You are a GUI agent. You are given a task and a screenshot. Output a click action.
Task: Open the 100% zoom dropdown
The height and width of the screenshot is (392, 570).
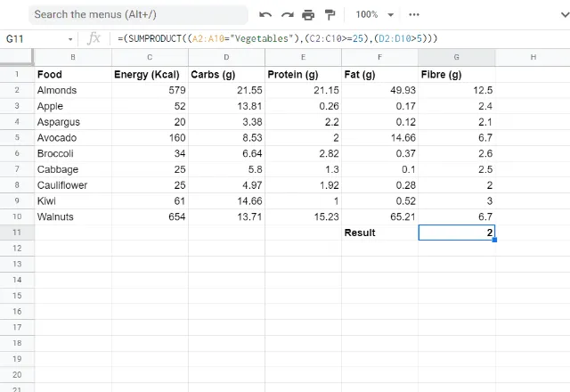(372, 15)
